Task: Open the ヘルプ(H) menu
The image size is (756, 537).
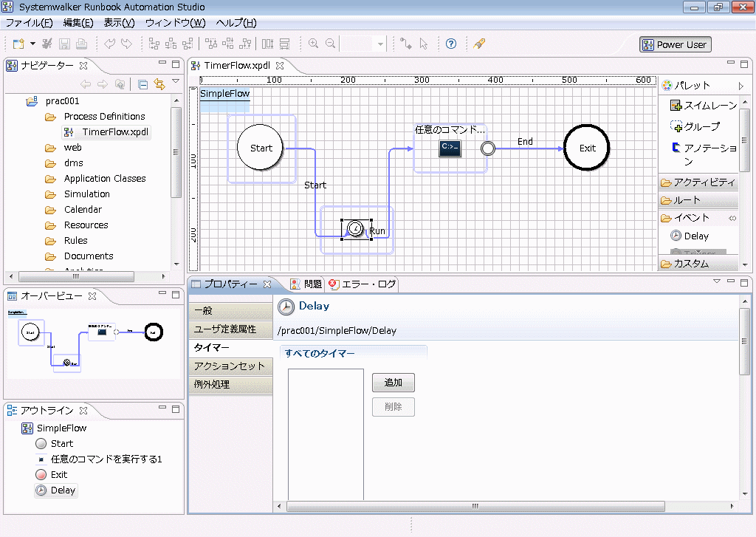Action: (x=236, y=23)
